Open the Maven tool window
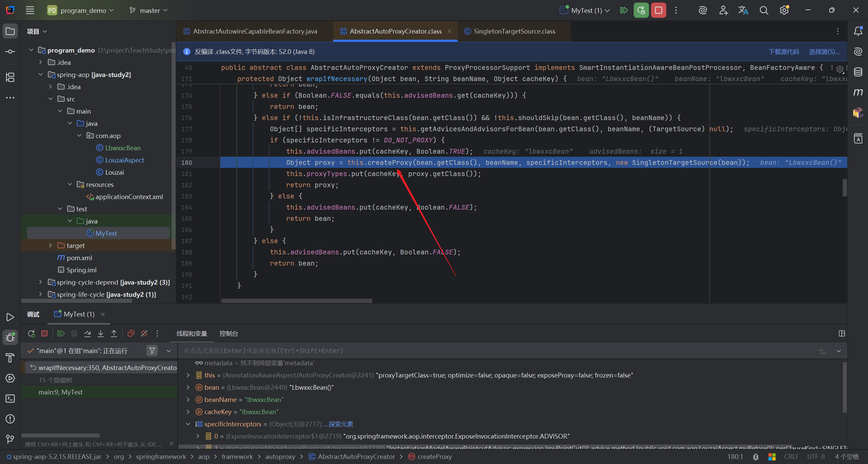 [858, 92]
